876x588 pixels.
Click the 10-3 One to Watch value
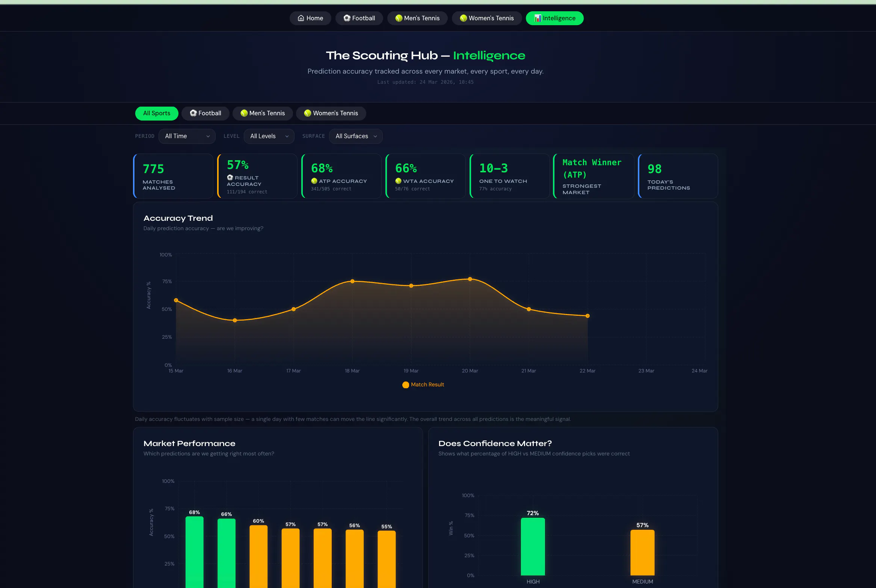click(x=494, y=168)
